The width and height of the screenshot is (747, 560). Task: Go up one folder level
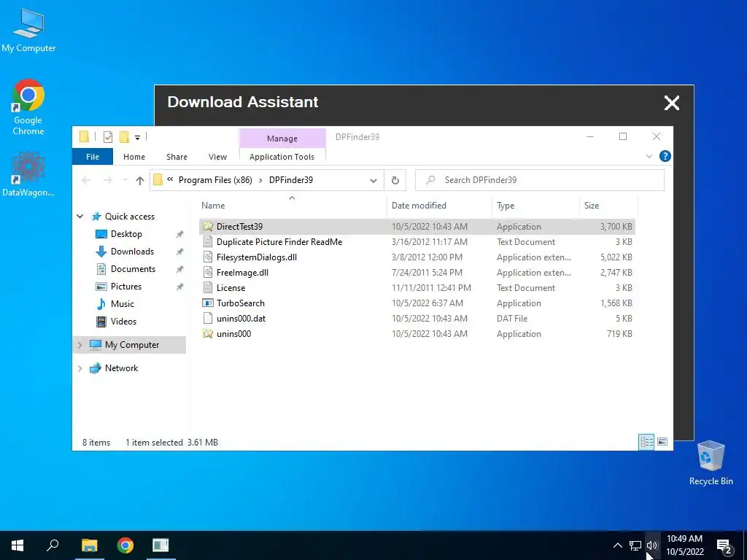click(139, 180)
